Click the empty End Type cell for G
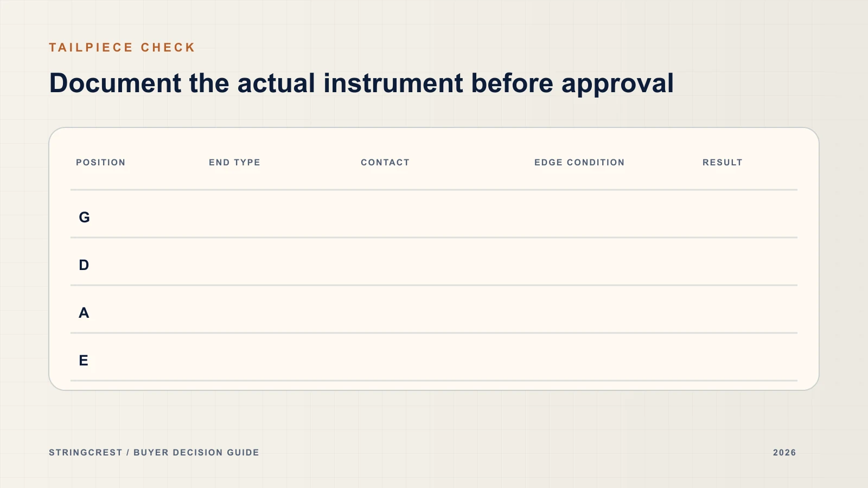 [x=279, y=214]
